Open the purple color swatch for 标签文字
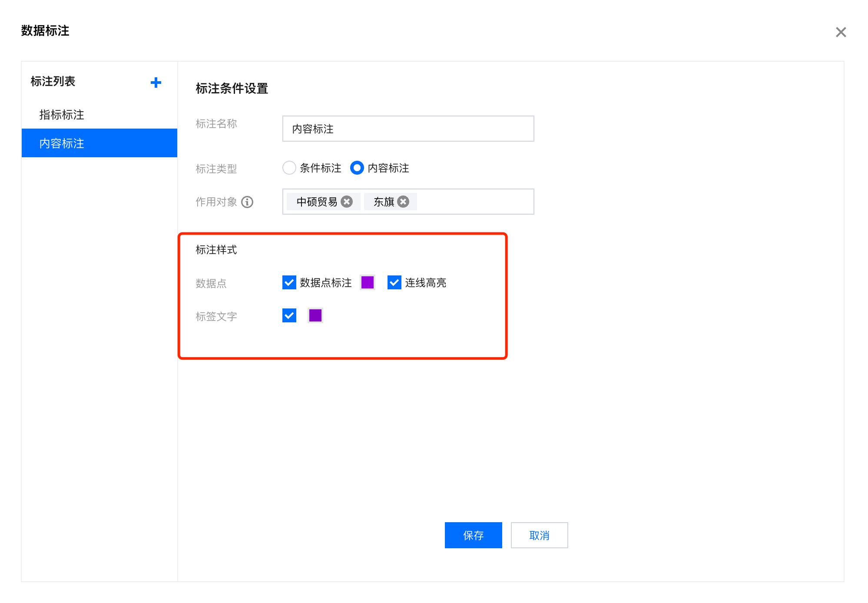This screenshot has width=868, height=603. coord(315,315)
